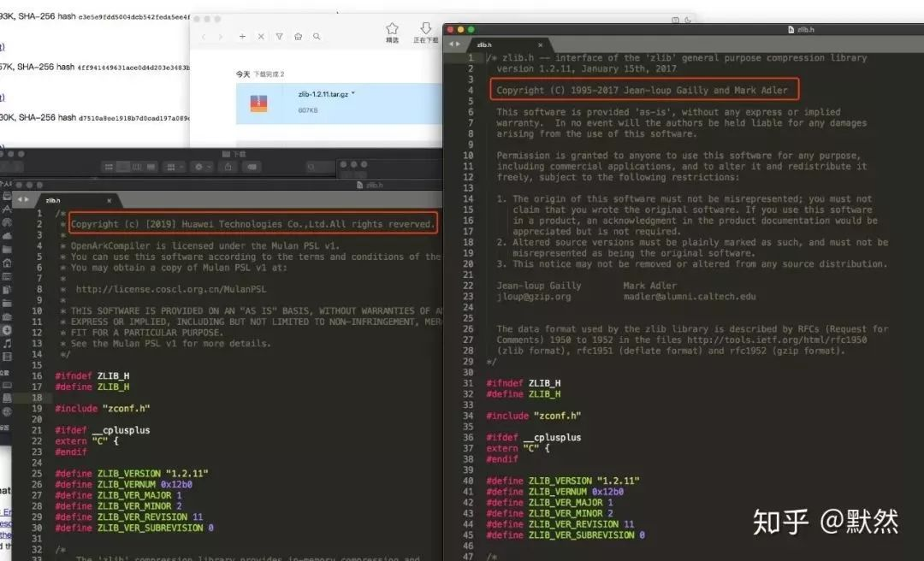Click the back arrow in downloads window
Viewport: 924px width, 561px height.
pyautogui.click(x=204, y=37)
